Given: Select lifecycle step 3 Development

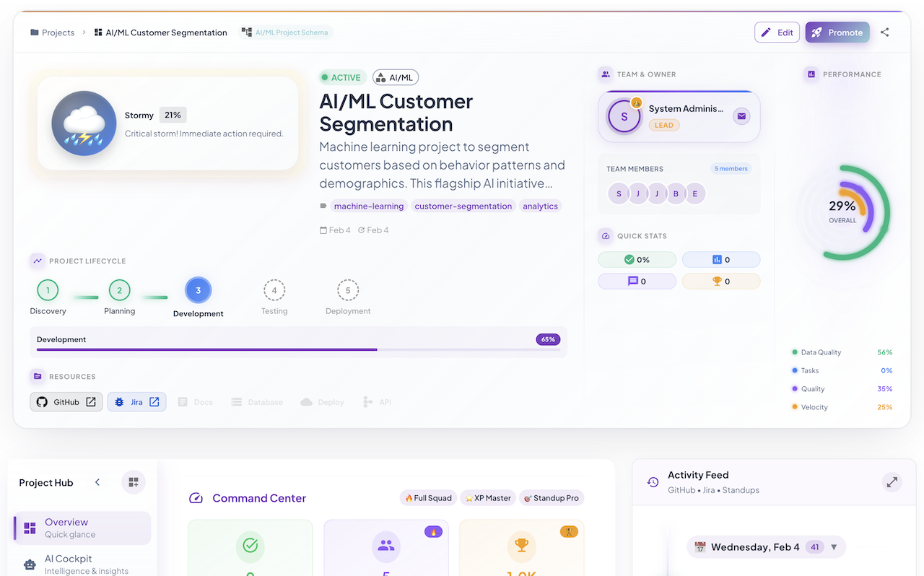Looking at the screenshot, I should (x=198, y=291).
